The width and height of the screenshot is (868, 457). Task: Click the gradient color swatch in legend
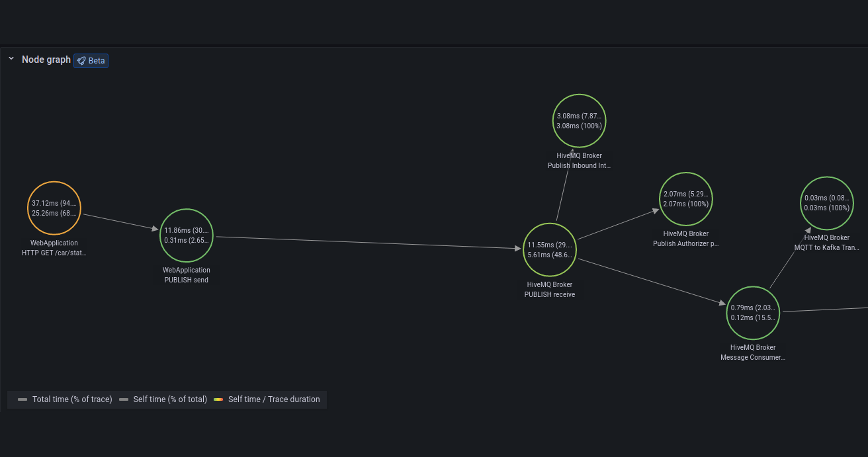218,399
